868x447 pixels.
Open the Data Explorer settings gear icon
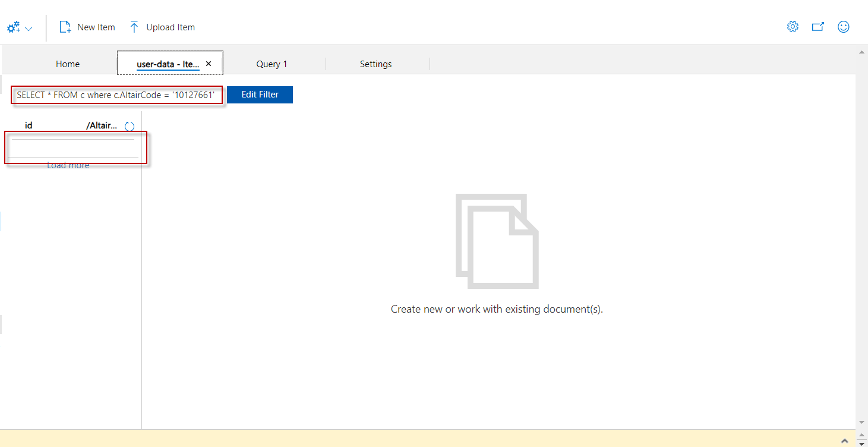pyautogui.click(x=793, y=26)
